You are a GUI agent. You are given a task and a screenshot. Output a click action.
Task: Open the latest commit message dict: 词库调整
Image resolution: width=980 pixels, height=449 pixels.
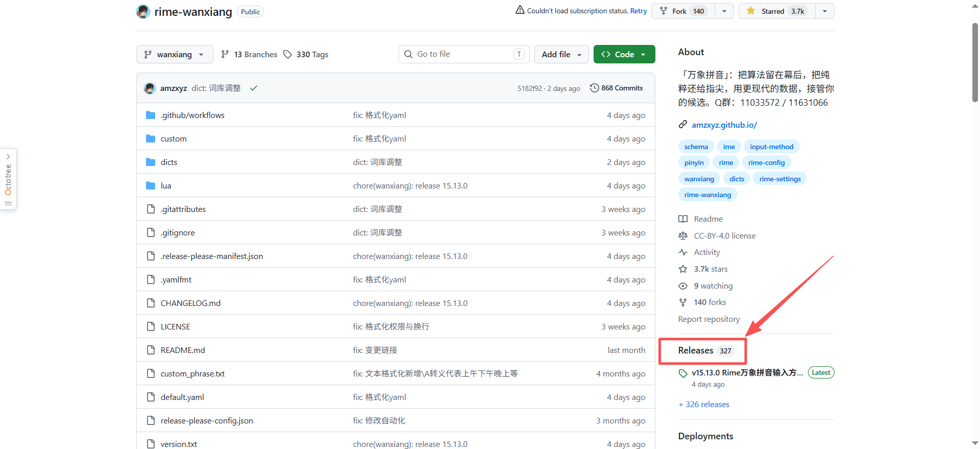[216, 88]
